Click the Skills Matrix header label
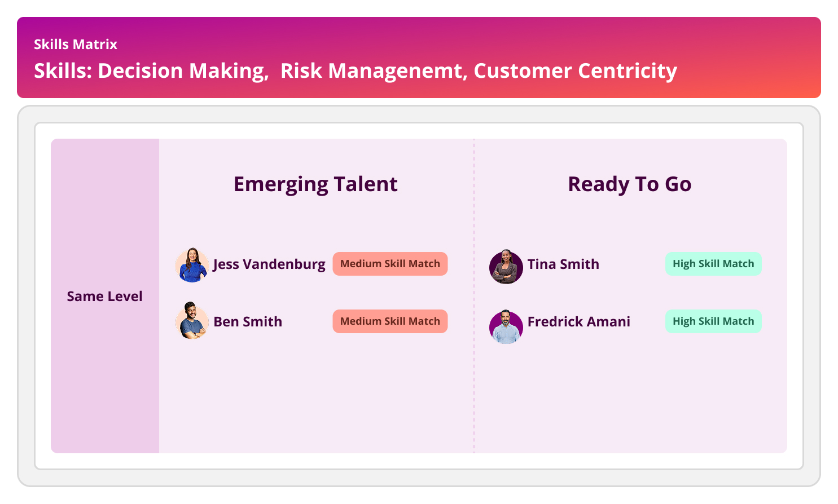838x504 pixels. (76, 45)
